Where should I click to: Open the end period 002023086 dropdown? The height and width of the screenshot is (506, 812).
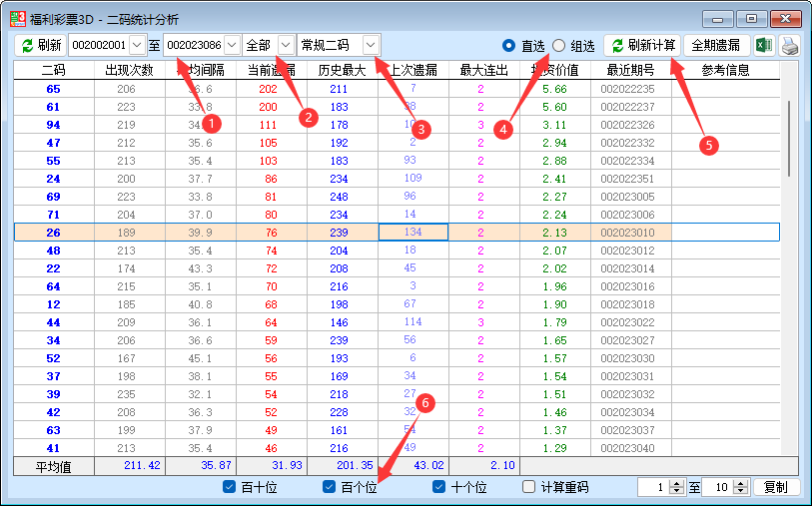(232, 45)
